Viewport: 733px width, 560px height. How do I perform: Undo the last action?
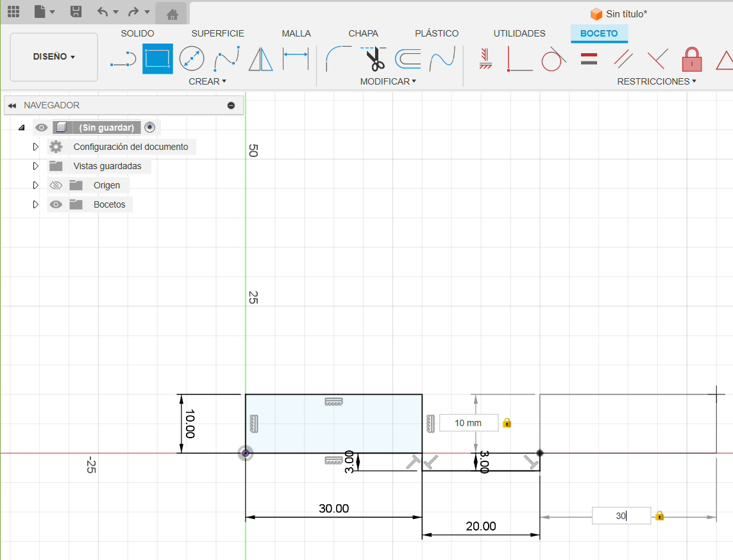103,12
